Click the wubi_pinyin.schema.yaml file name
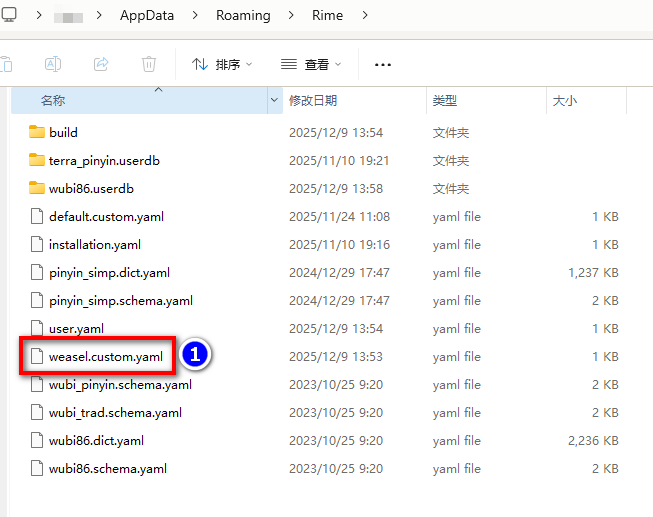The width and height of the screenshot is (653, 517). click(120, 385)
